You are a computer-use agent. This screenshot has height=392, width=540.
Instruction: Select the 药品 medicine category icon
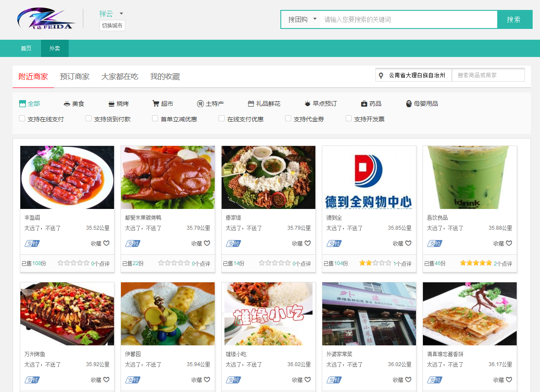coord(364,104)
